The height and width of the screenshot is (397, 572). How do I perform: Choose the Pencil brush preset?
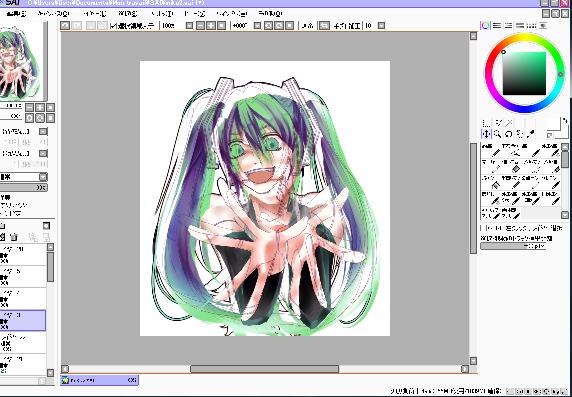tap(491, 150)
